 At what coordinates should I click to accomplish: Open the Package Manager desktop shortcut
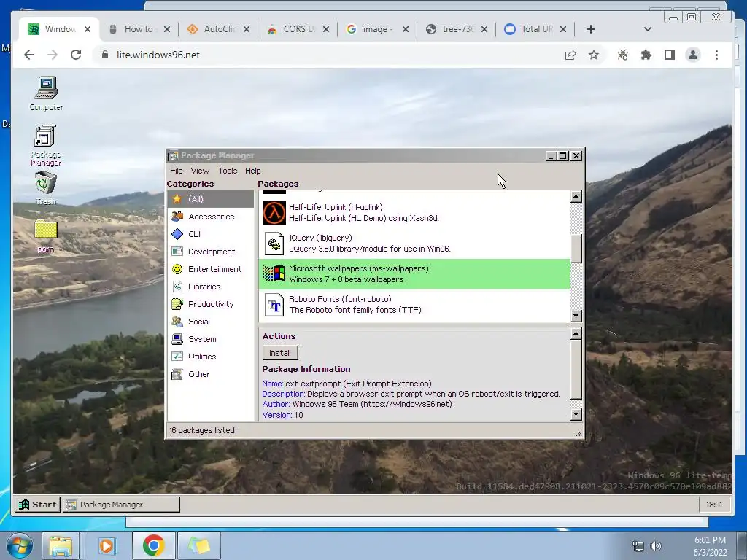(46, 145)
